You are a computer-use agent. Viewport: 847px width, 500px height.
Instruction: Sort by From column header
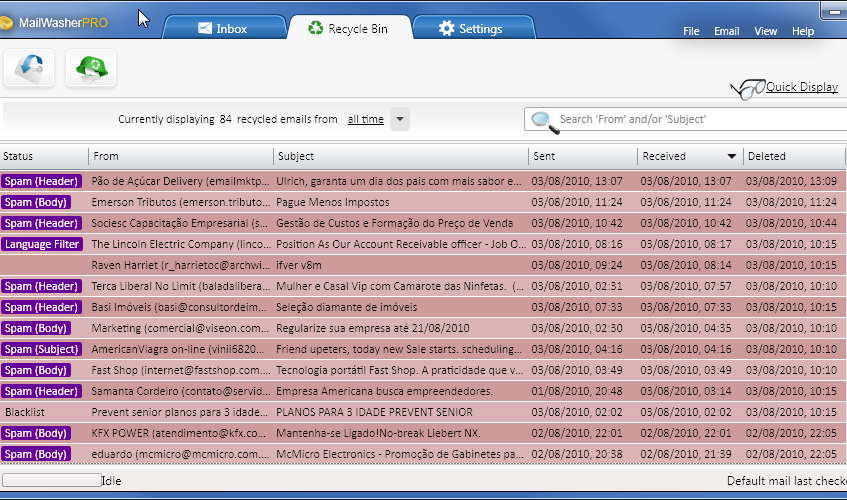[x=181, y=156]
